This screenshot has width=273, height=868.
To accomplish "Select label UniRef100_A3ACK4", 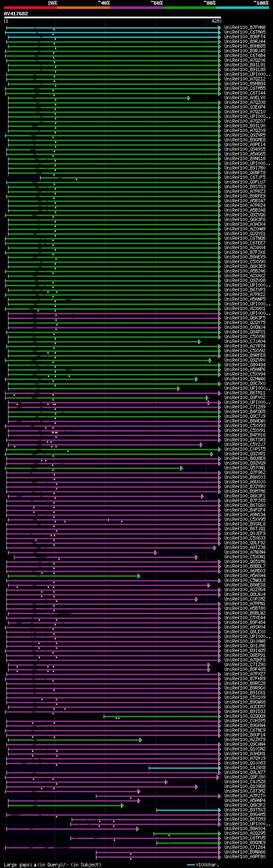I will (245, 224).
